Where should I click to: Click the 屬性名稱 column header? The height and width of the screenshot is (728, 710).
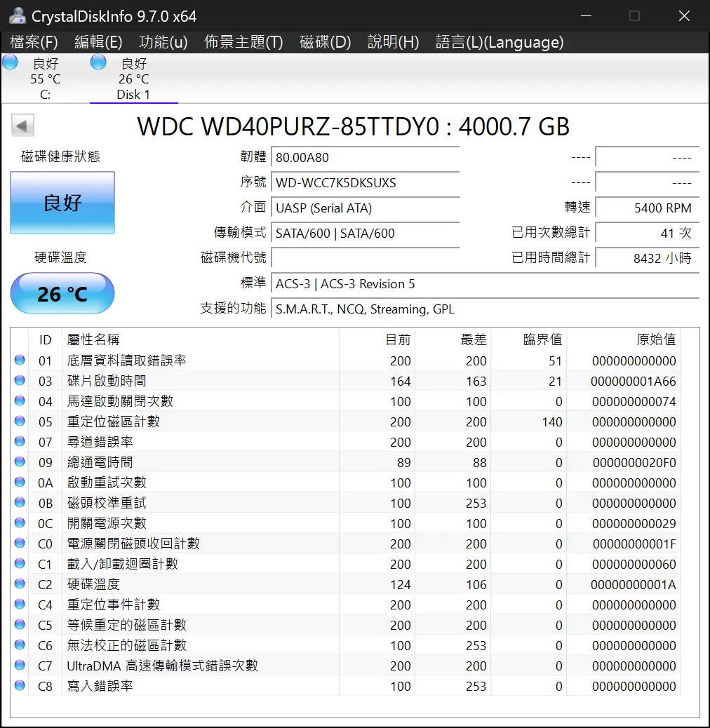(x=201, y=340)
